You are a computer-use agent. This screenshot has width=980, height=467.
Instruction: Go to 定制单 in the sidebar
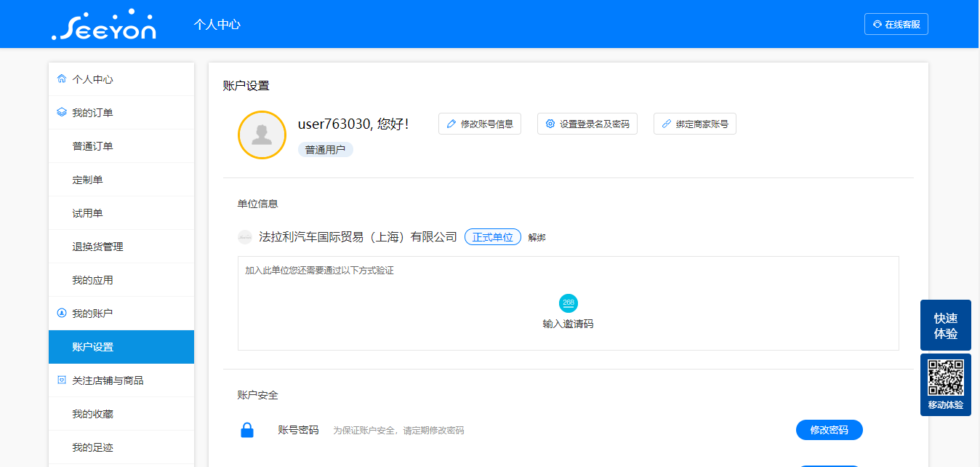point(121,180)
